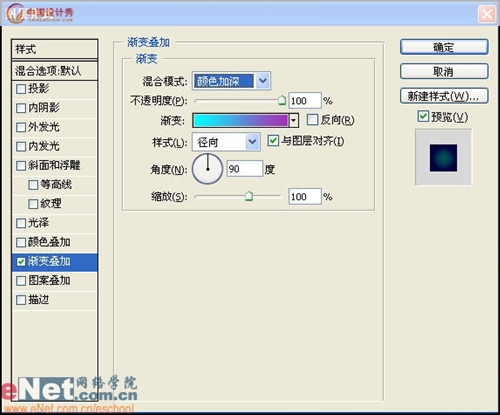Click the cyan-to-purple gradient bar
Screen dimensions: 500x415
241,120
